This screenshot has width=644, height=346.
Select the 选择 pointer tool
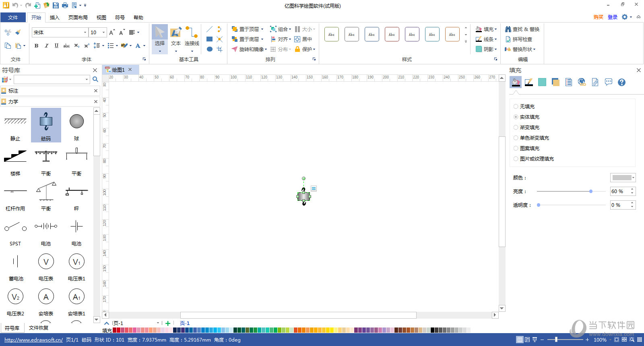click(x=160, y=39)
